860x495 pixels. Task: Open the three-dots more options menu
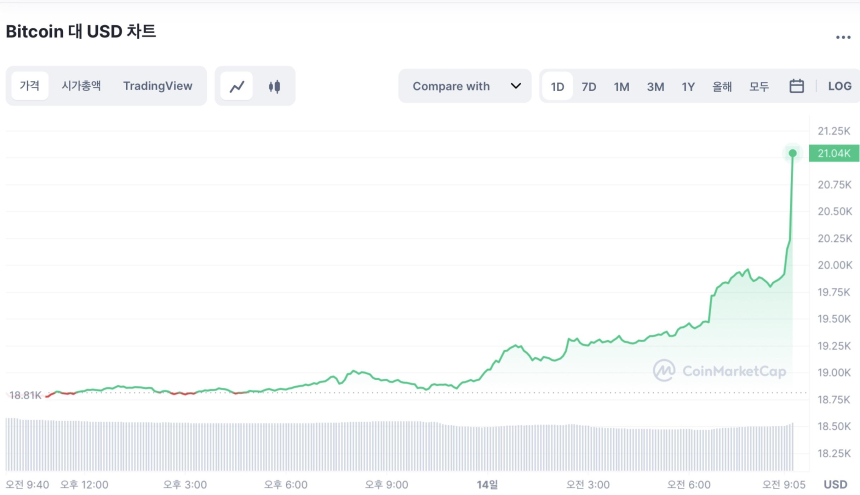[843, 37]
